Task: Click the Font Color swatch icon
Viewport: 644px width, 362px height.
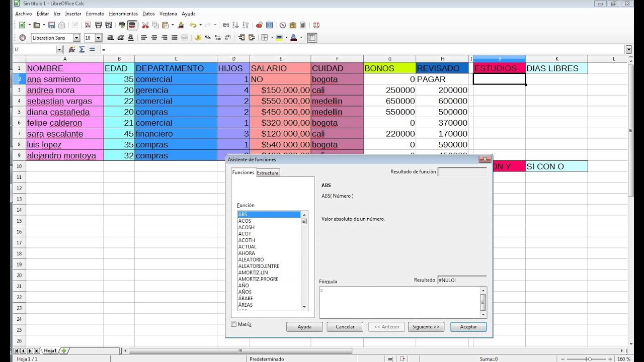Action: tap(293, 38)
